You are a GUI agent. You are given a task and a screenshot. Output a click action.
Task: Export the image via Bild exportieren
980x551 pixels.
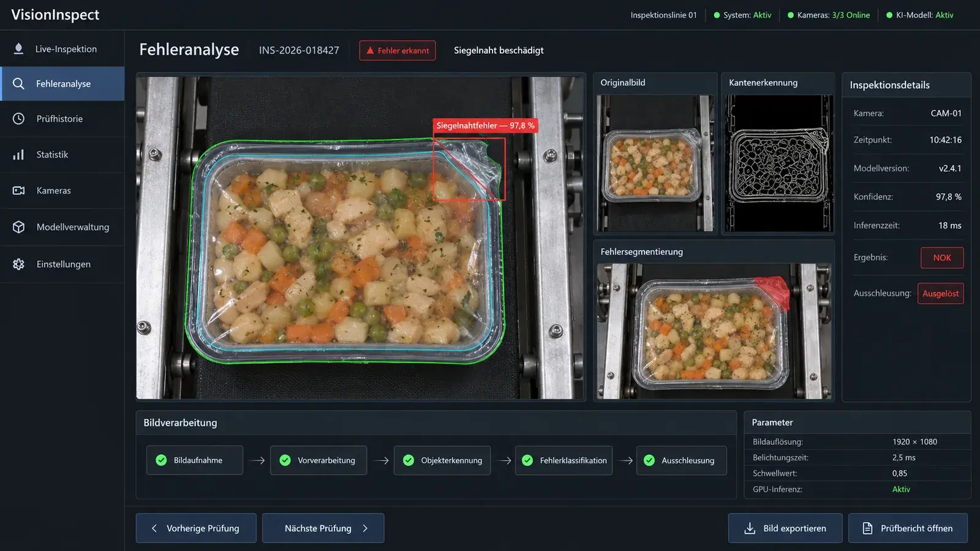click(785, 528)
